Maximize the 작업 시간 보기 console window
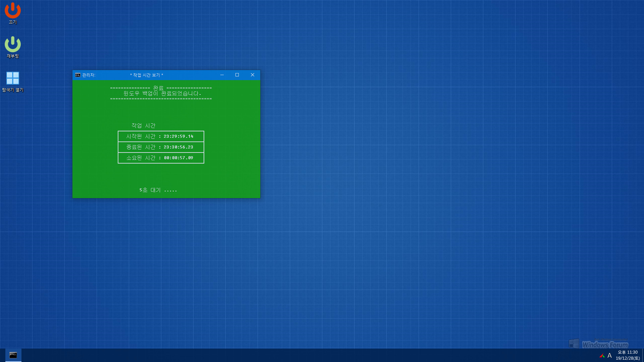The width and height of the screenshot is (644, 362). coord(237,75)
